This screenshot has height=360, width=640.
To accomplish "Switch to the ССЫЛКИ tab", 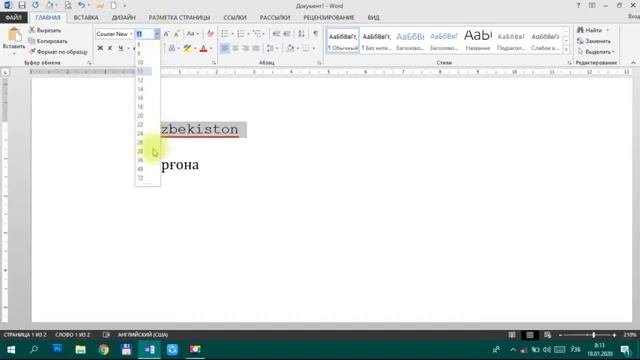I will click(235, 18).
